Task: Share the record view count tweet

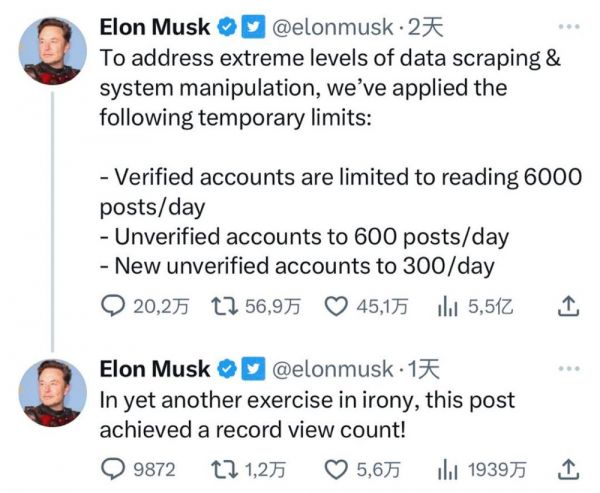Action: point(567,467)
